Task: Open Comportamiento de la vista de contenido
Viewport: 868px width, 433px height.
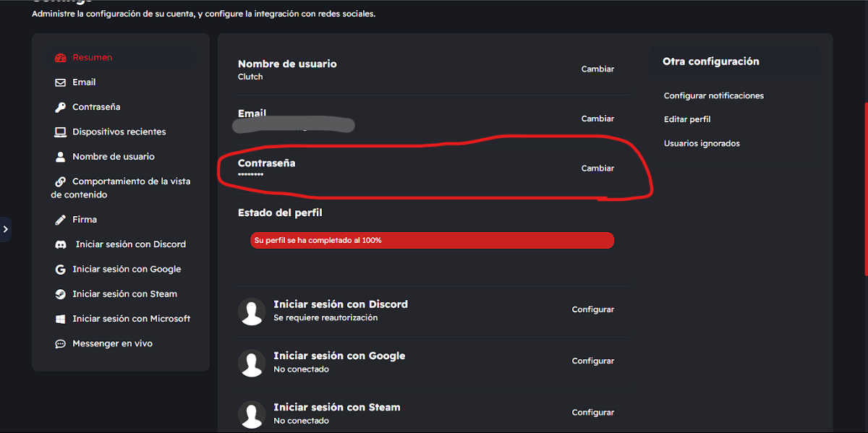Action: pos(120,188)
